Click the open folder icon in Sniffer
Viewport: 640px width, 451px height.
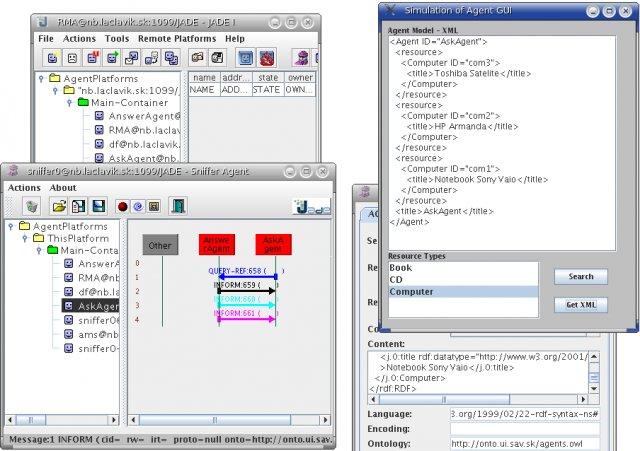coord(59,206)
